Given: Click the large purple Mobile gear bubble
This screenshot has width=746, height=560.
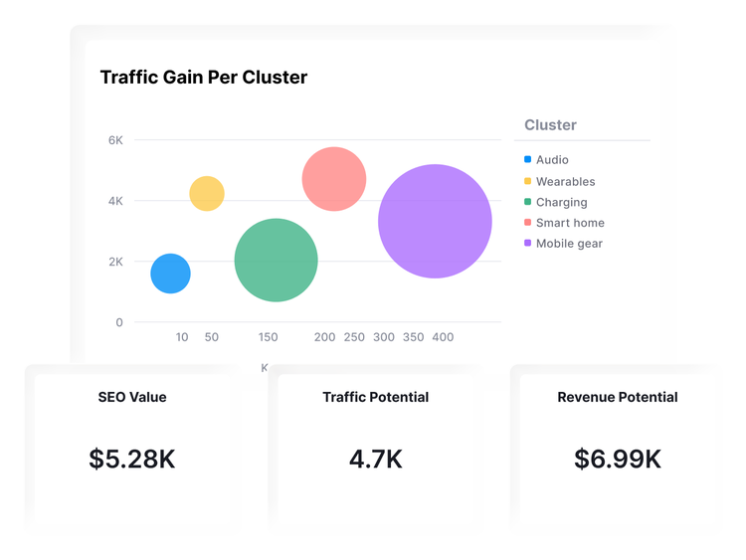Looking at the screenshot, I should coord(435,221).
